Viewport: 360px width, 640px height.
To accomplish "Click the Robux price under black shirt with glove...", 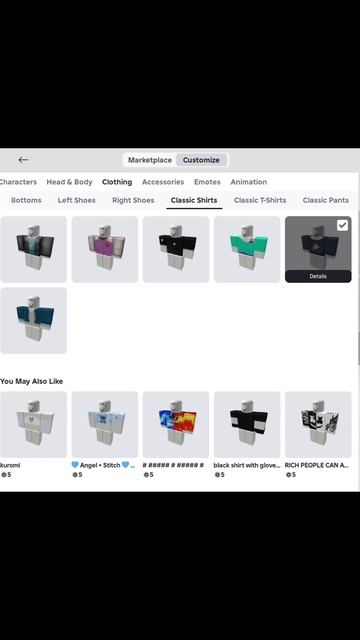I will tap(219, 475).
